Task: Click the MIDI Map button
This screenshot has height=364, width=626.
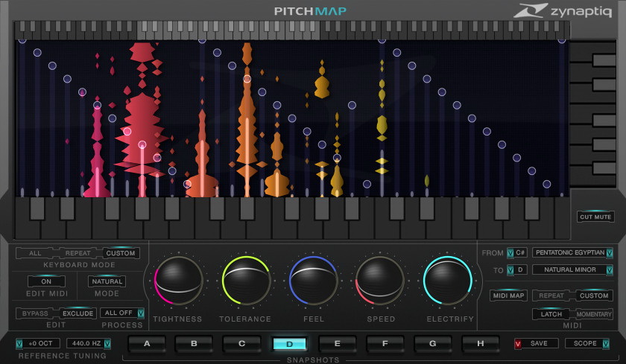Action: pyautogui.click(x=508, y=296)
